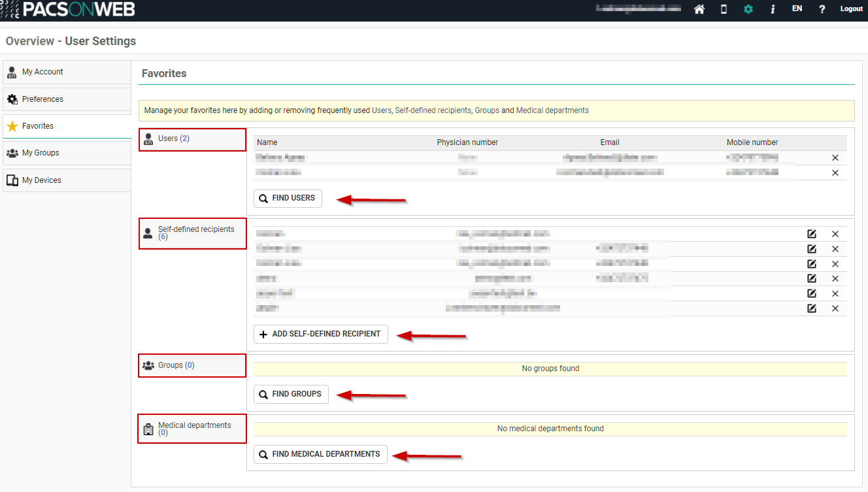Click the Physician number column header

(467, 142)
